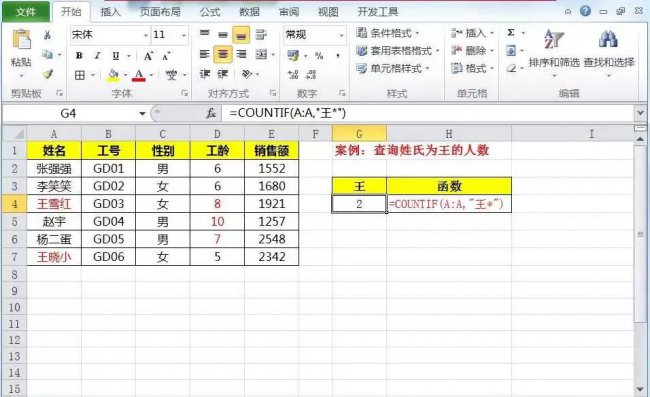Open Cell Styles (单元格样式) dropdown
The height and width of the screenshot is (397, 650).
coord(393,68)
